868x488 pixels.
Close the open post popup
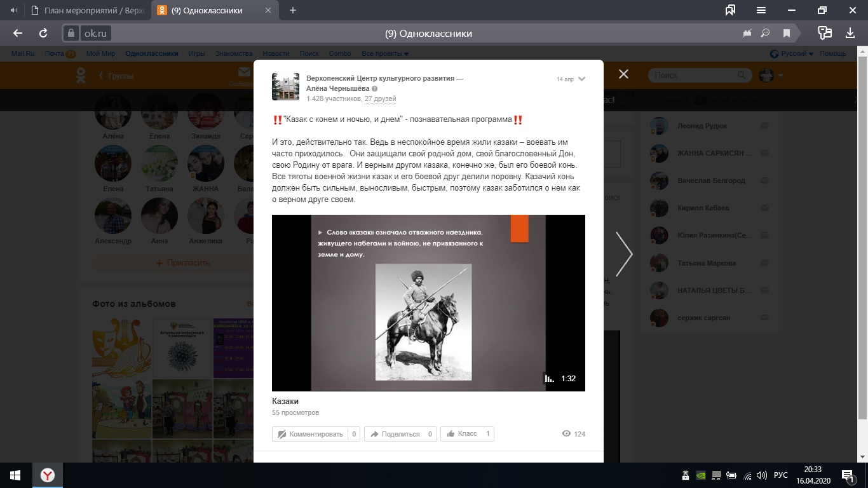[623, 74]
